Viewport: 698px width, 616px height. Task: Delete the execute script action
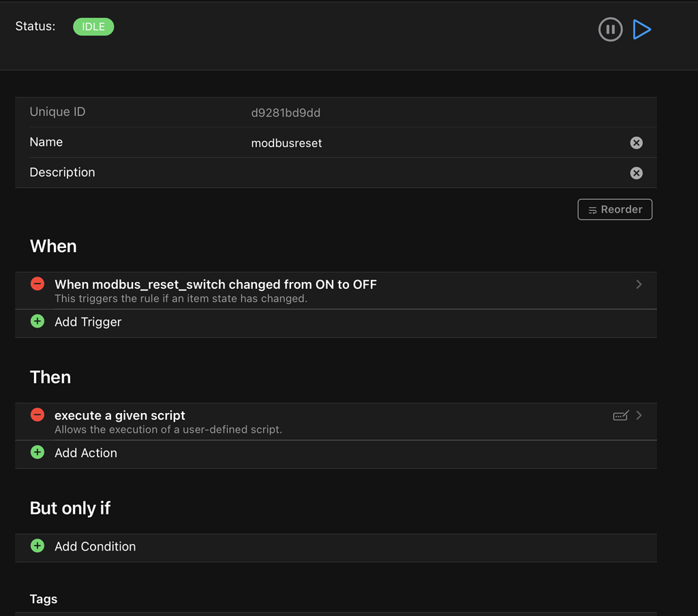37,415
